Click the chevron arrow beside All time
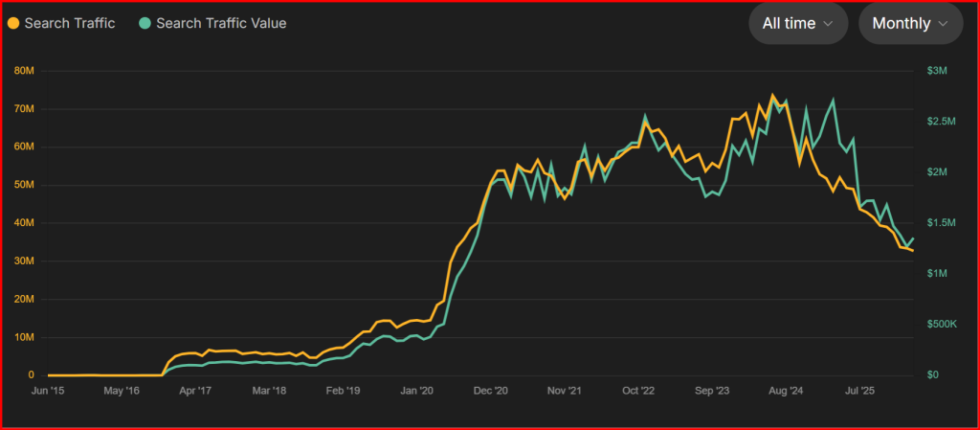This screenshot has height=430, width=980. click(x=828, y=24)
